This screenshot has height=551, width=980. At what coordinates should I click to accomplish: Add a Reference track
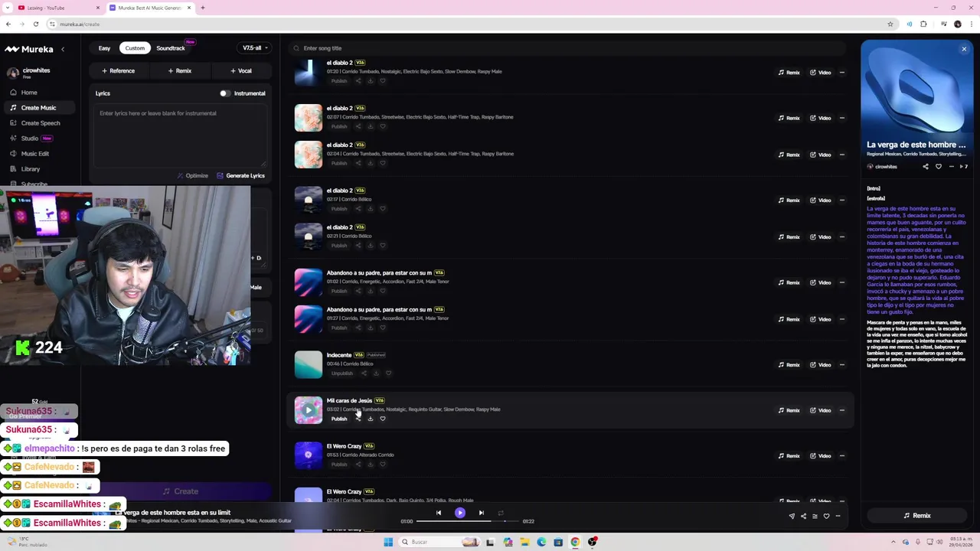pyautogui.click(x=118, y=70)
